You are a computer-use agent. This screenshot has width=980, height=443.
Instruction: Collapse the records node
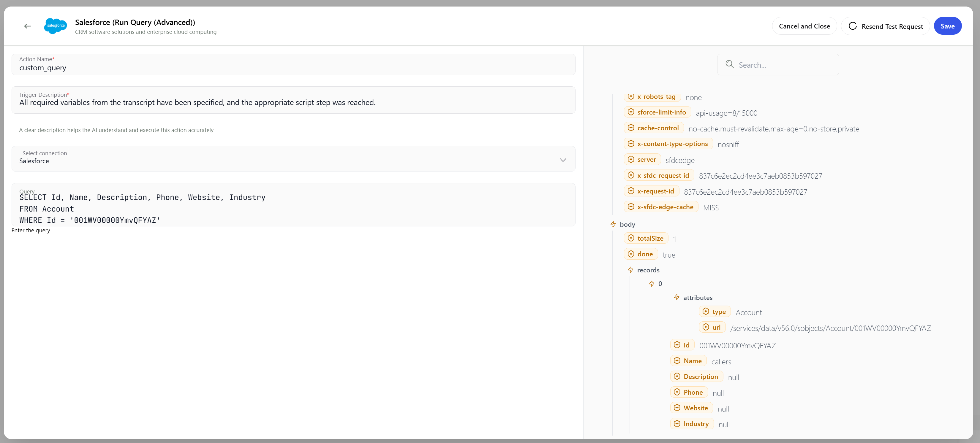tap(630, 270)
